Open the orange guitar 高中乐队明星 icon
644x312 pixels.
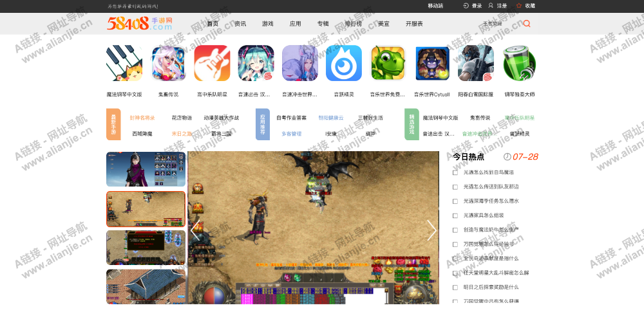tap(212, 63)
